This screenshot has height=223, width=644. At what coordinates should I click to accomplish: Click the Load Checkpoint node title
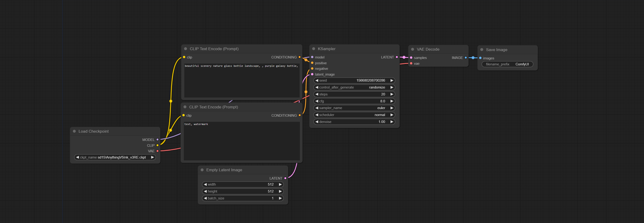[93, 131]
